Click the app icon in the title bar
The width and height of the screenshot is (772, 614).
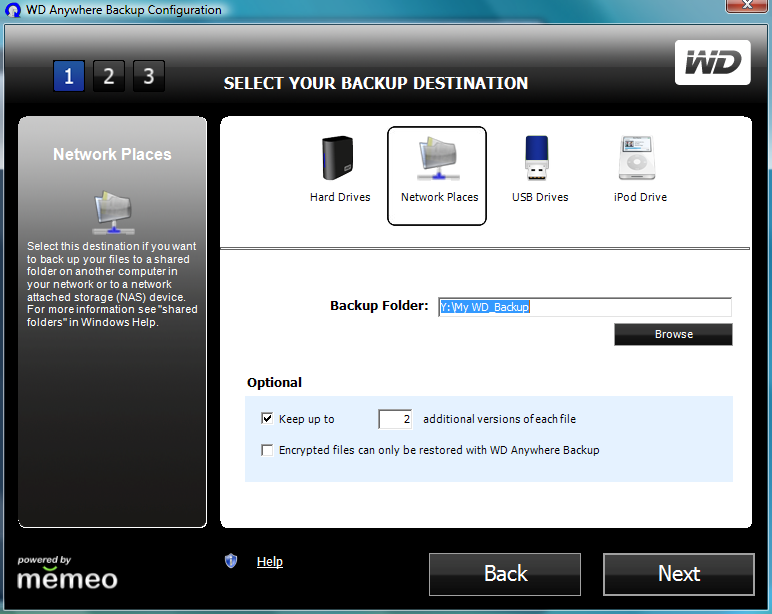pyautogui.click(x=12, y=9)
